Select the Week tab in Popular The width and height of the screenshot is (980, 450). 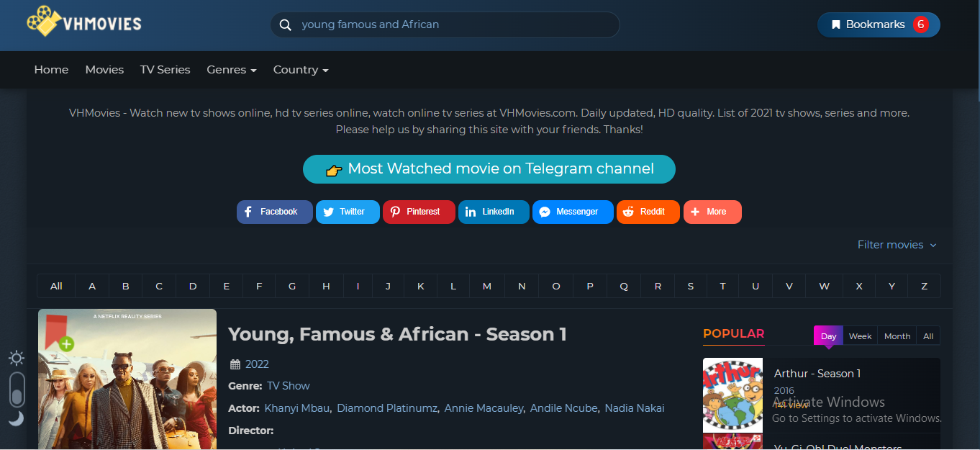(x=860, y=336)
